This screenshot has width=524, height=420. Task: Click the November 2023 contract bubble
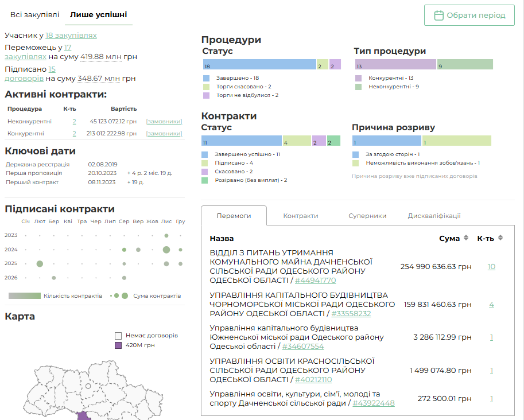(x=166, y=236)
